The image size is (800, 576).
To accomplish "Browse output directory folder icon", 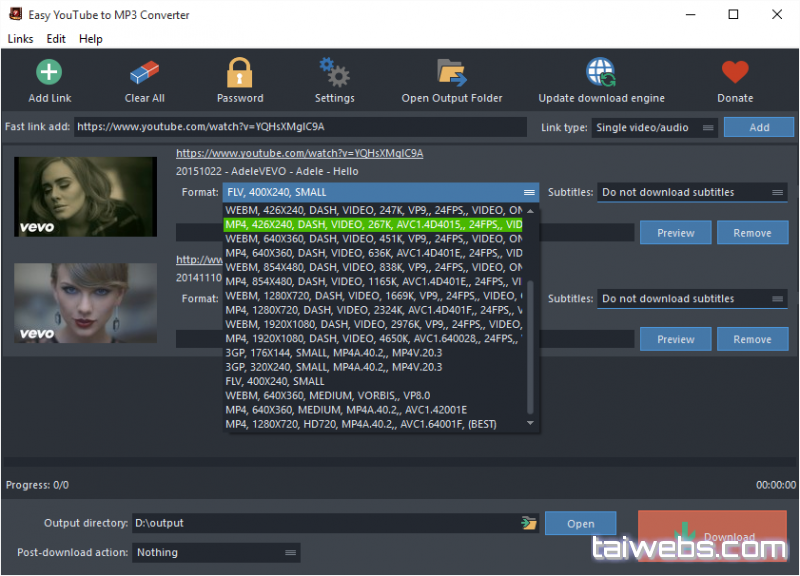I will [528, 523].
